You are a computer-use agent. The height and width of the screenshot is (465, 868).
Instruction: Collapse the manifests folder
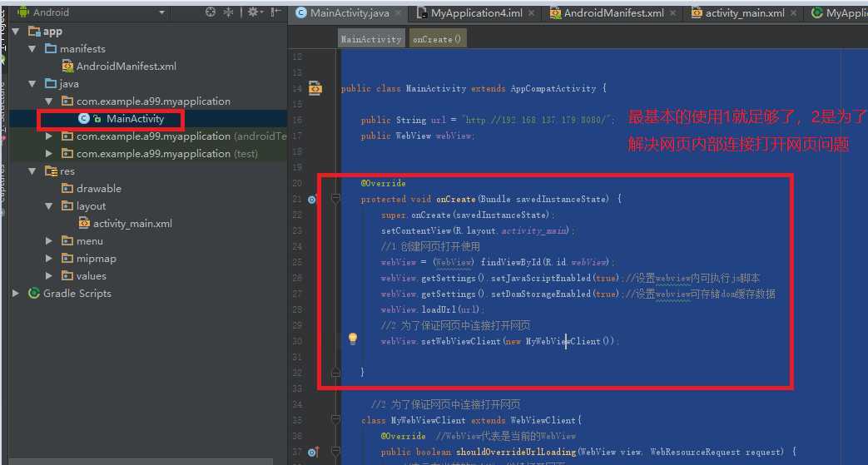tap(32, 49)
